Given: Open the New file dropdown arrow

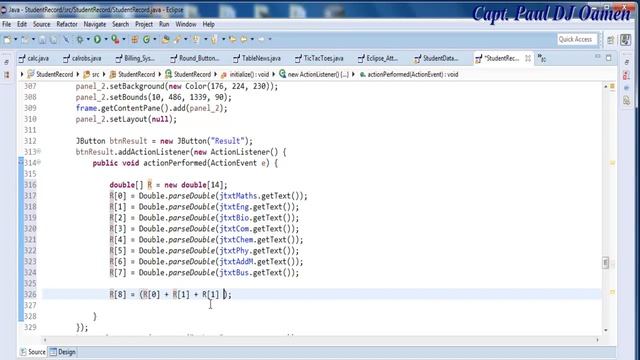Looking at the screenshot, I should point(16,40).
